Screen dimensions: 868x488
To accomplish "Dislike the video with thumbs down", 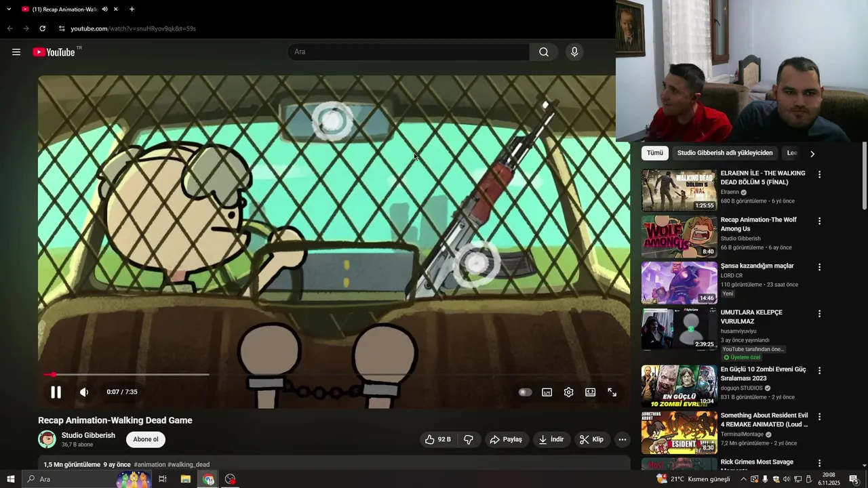I will tap(469, 439).
